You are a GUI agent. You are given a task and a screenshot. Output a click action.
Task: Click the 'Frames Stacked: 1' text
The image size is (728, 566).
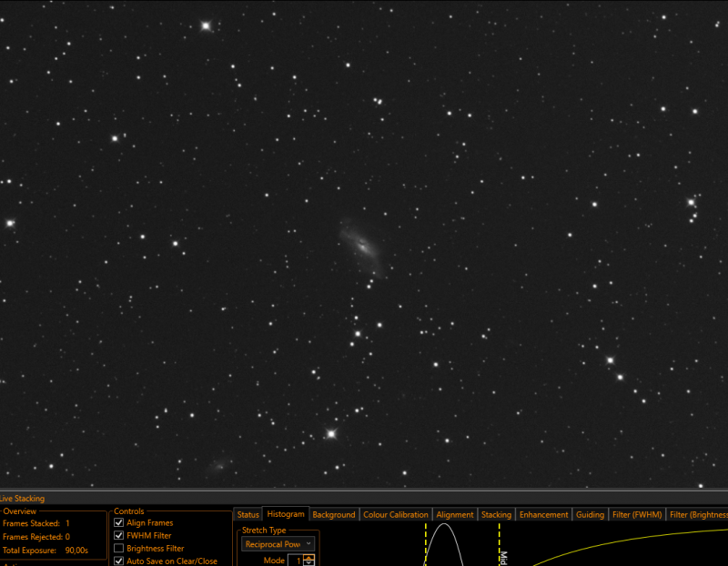tap(36, 523)
